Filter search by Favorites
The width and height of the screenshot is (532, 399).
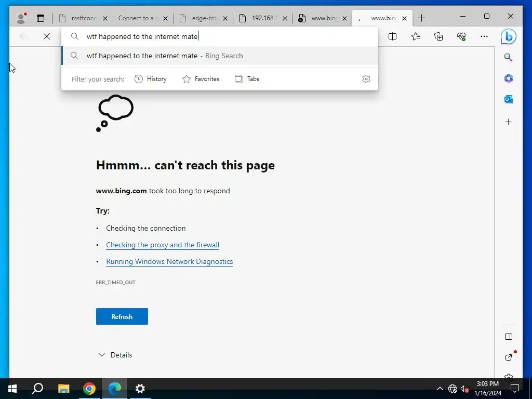[201, 79]
